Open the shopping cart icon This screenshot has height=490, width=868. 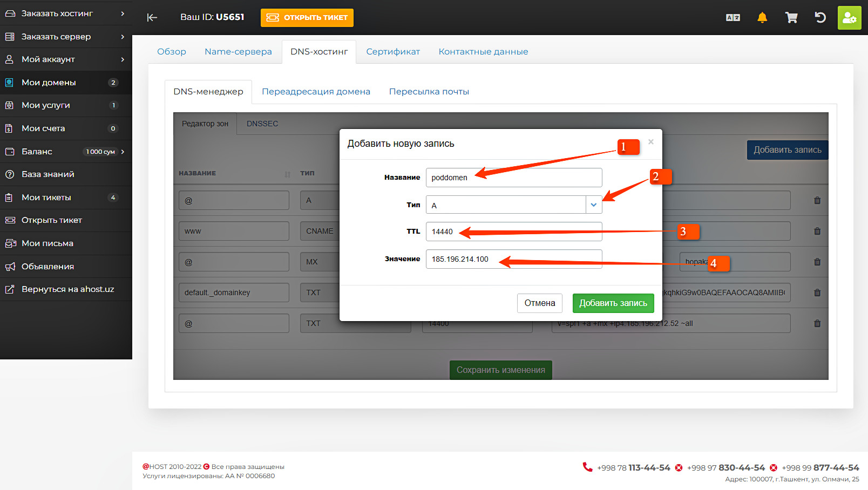point(791,18)
